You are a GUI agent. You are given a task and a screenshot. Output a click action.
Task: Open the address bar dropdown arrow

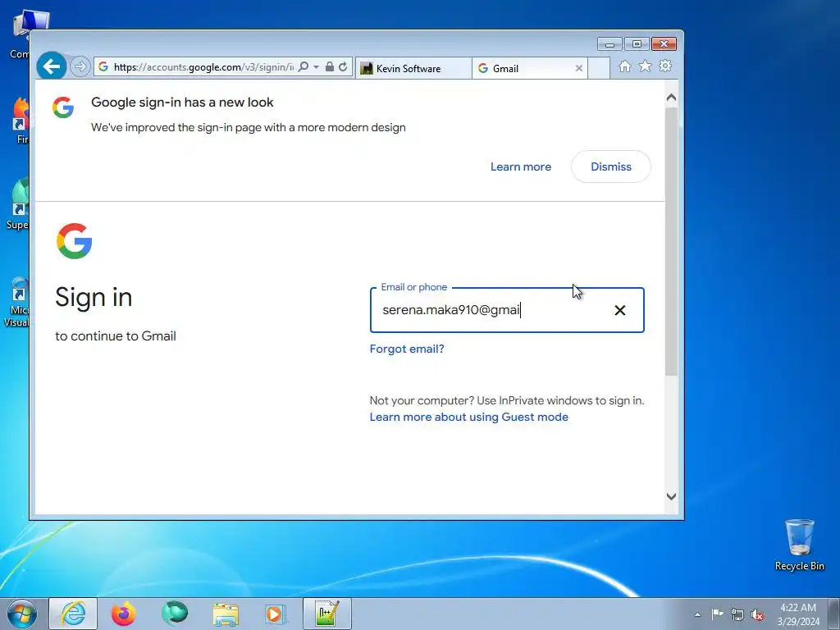(x=317, y=67)
